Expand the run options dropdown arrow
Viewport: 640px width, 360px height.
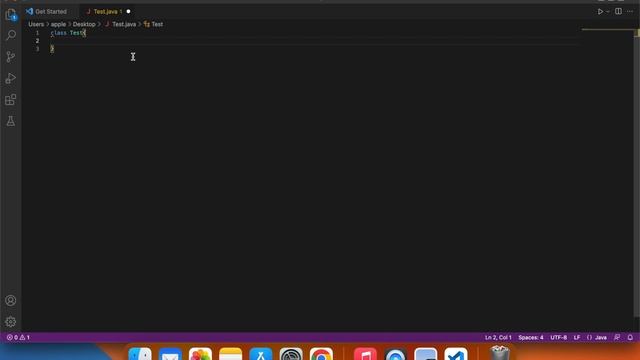point(608,11)
